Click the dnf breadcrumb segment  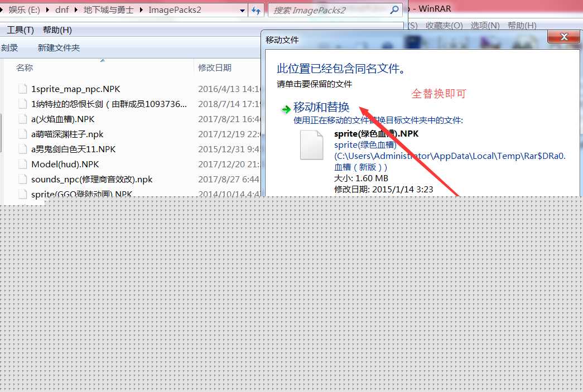pyautogui.click(x=62, y=10)
